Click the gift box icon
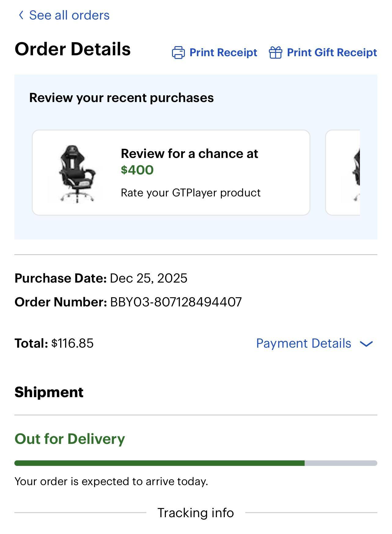 tap(275, 53)
